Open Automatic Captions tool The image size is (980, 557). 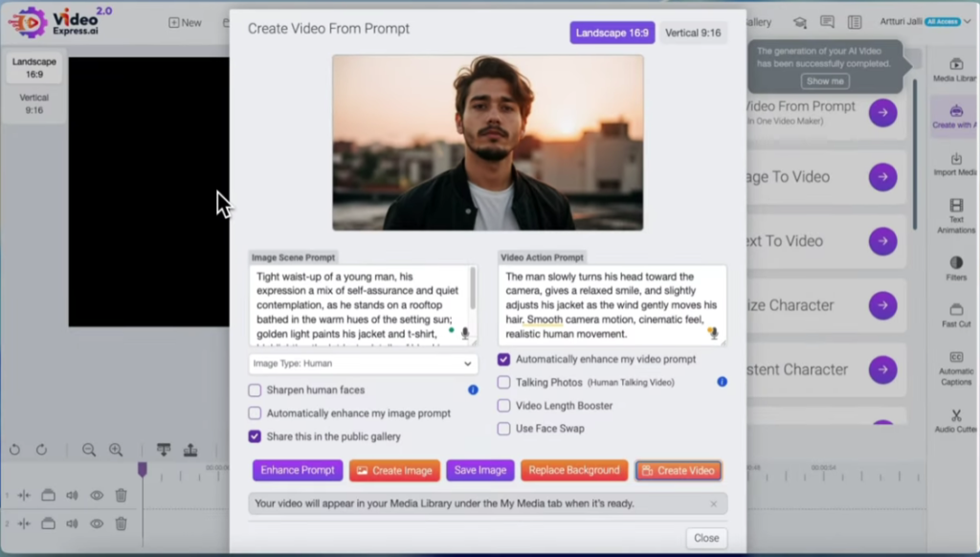point(955,368)
